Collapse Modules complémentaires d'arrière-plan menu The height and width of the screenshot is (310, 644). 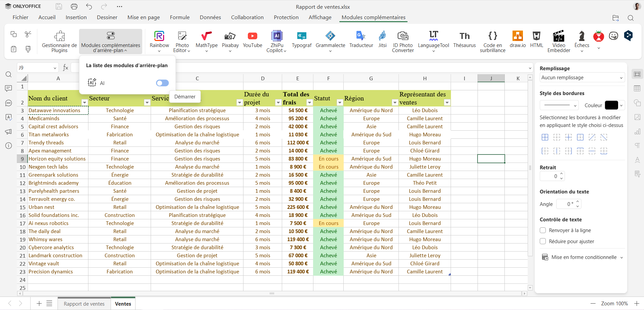(111, 41)
